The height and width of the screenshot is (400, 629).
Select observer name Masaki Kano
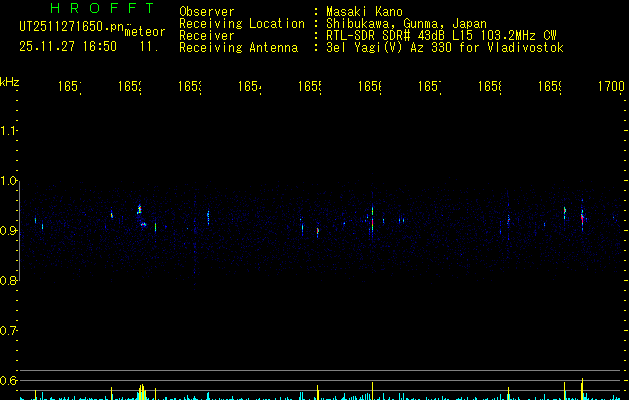tap(364, 11)
